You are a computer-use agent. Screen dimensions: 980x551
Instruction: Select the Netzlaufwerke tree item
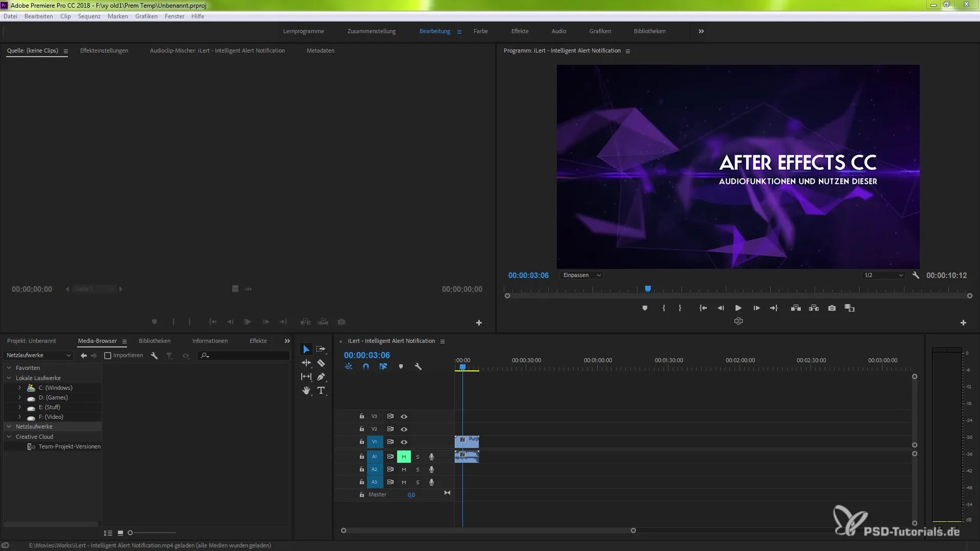(x=34, y=427)
